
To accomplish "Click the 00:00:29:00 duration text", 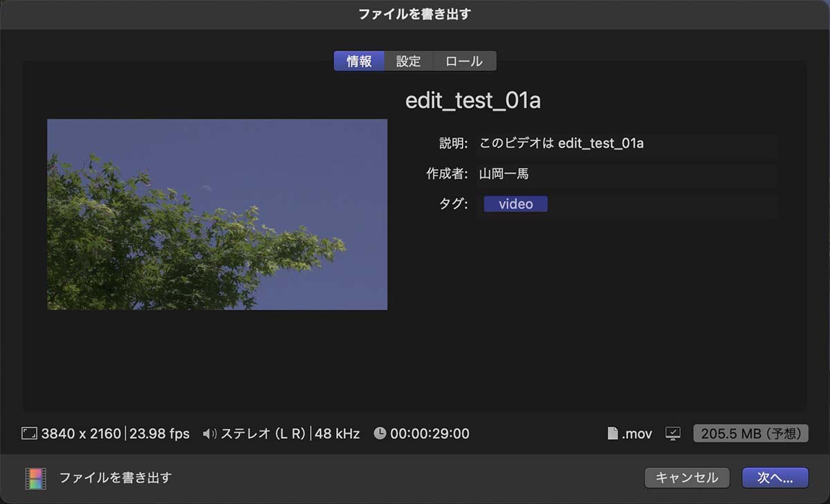I will coord(430,434).
